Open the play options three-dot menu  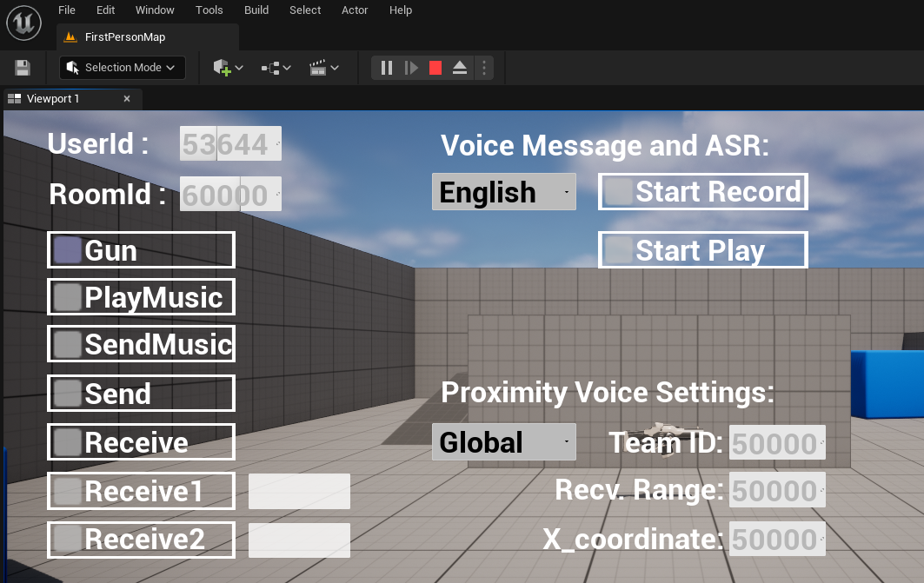tap(484, 68)
